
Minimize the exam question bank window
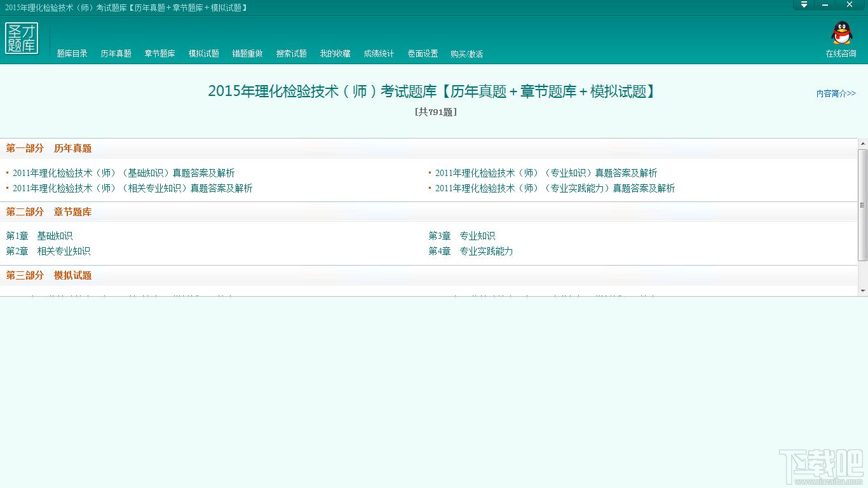point(825,5)
